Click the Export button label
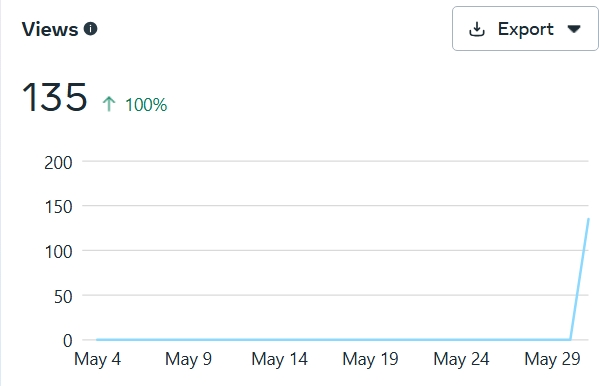The image size is (599, 386). click(x=525, y=29)
